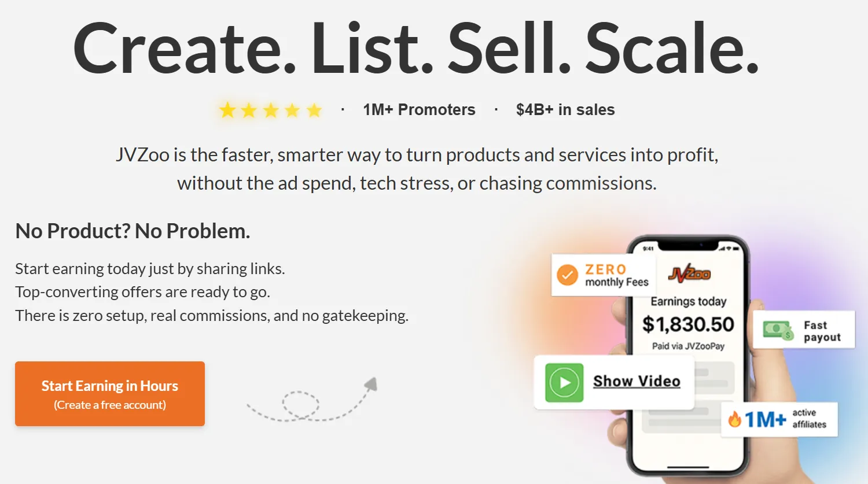Click the Fast payout badge label
Screen dimensions: 868x484
coord(822,331)
